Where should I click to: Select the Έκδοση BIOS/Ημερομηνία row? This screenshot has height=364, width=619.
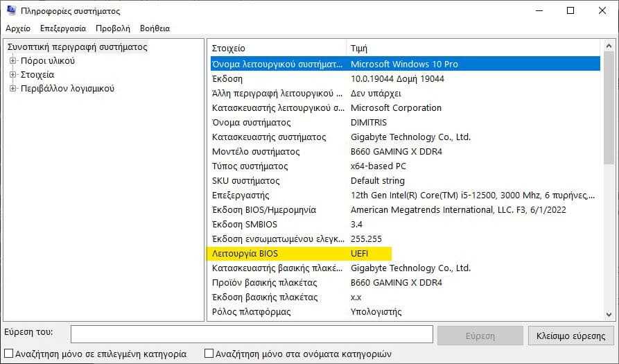405,209
